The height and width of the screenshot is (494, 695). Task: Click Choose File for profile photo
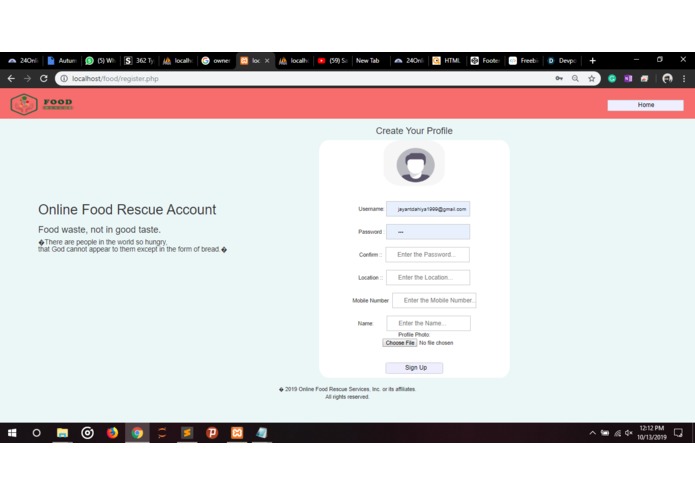click(399, 343)
